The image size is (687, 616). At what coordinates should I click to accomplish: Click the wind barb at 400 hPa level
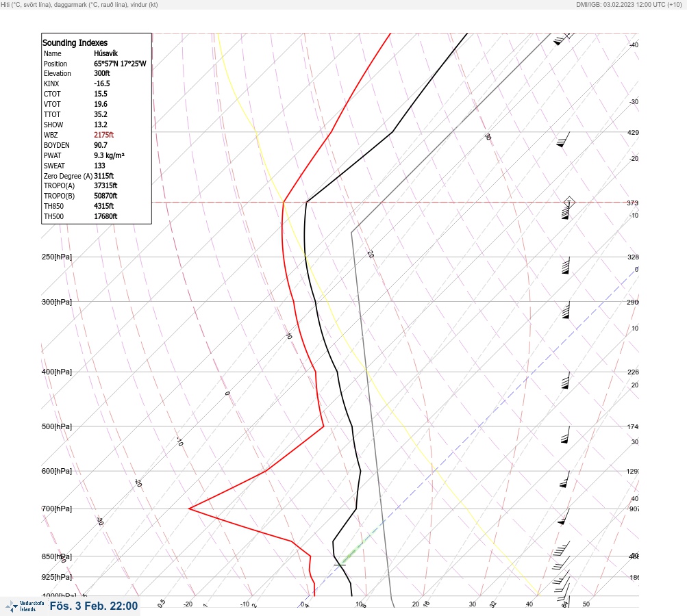coord(566,380)
